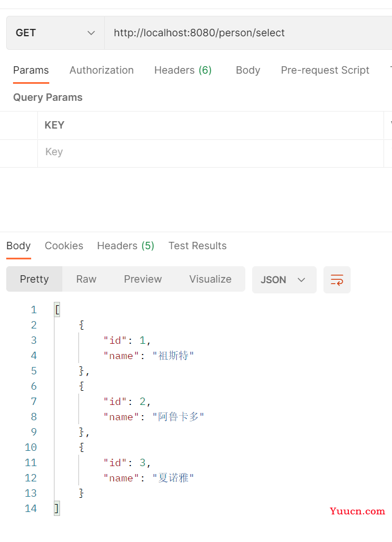Open the JSON format dropdown
The height and width of the screenshot is (542, 392).
point(284,280)
